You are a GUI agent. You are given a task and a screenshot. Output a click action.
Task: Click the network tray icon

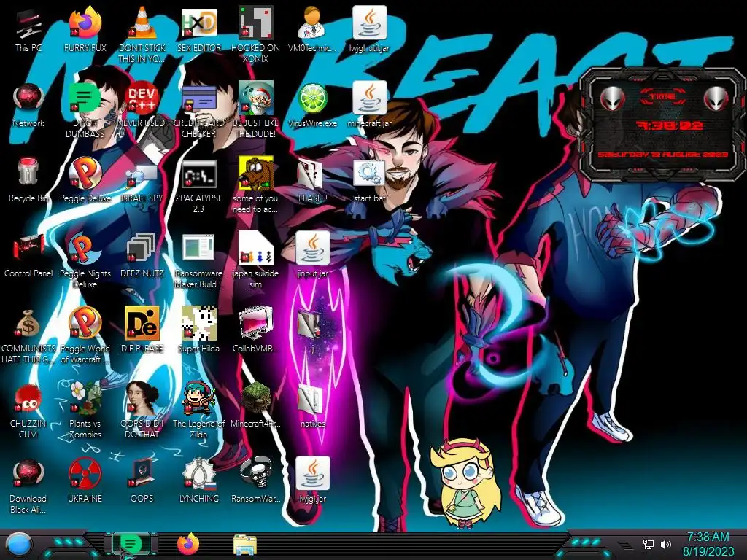click(x=649, y=544)
